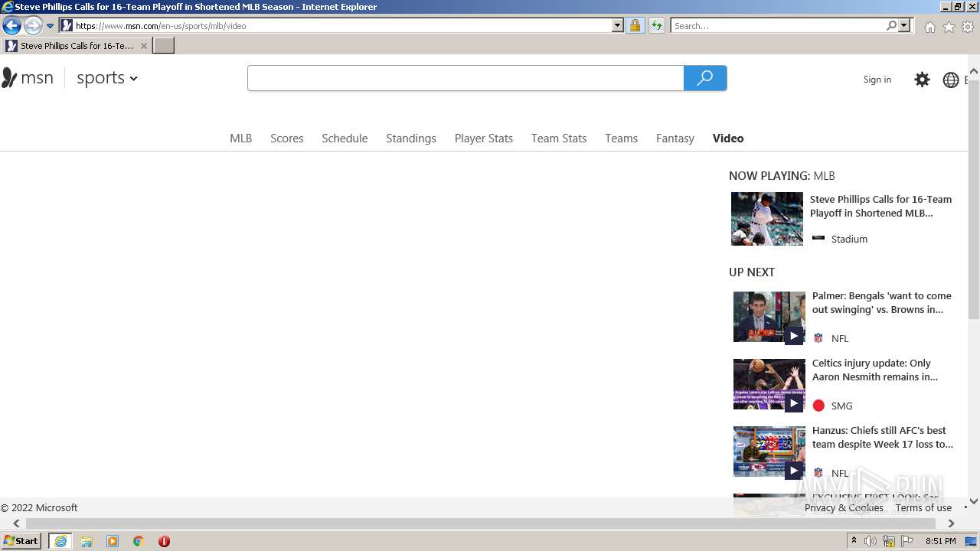Viewport: 980px width, 551px height.
Task: Click the blue msn search button
Action: (x=705, y=78)
